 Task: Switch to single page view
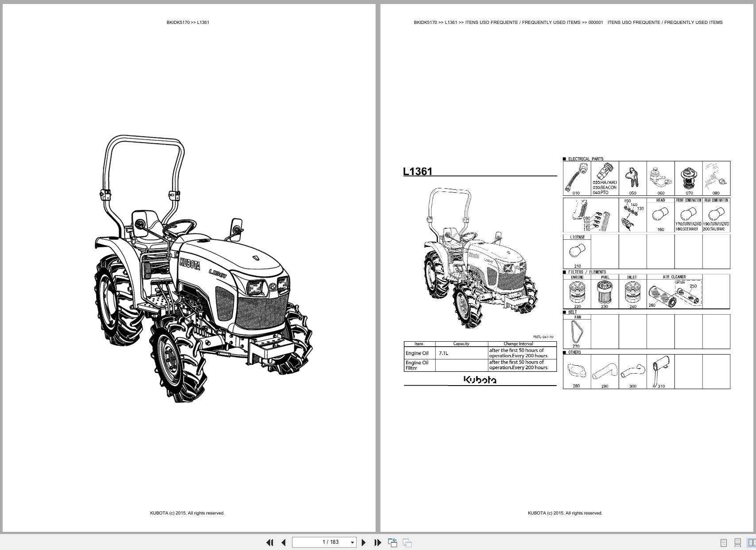724,542
